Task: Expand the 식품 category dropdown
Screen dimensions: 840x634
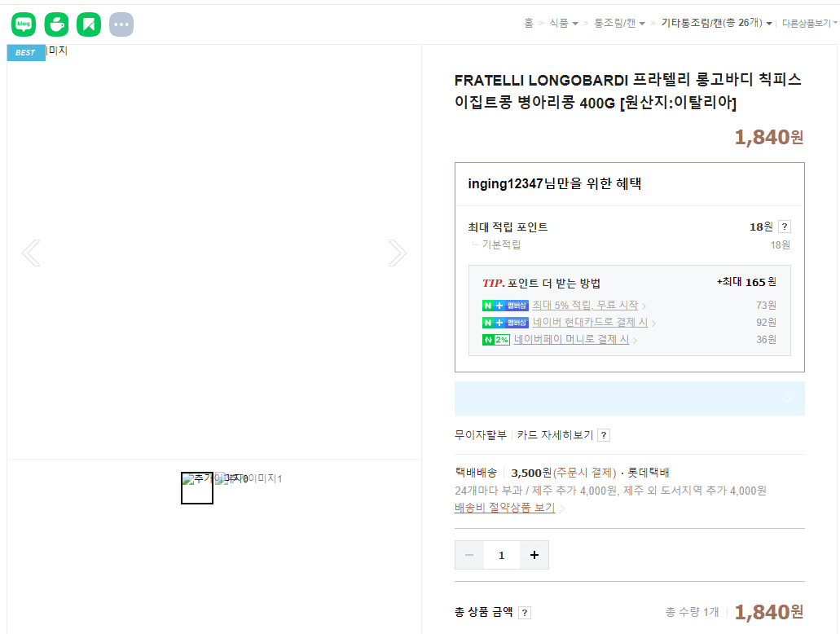Action: [559, 24]
